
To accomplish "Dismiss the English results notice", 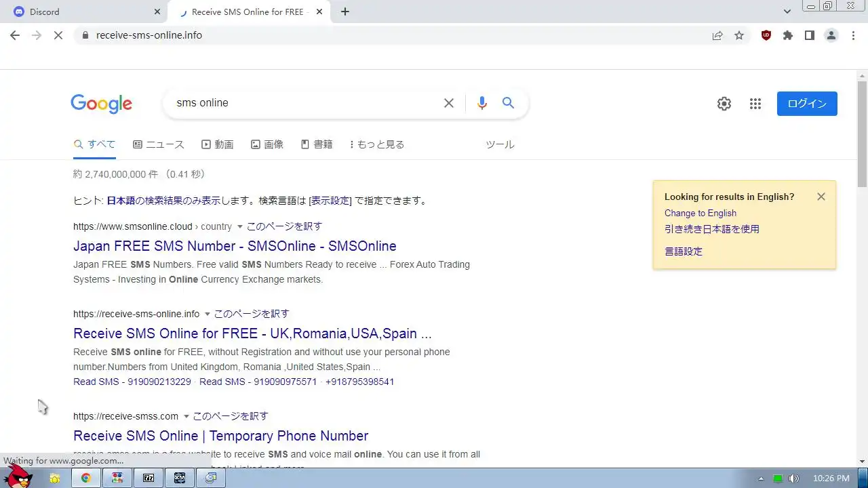I will tap(821, 197).
